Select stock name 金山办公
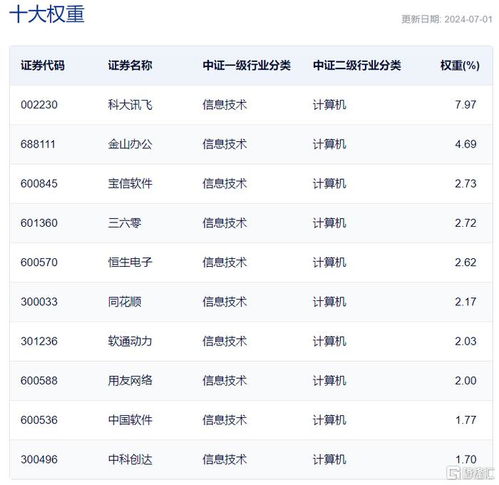This screenshot has width=499, height=485. coord(130,144)
